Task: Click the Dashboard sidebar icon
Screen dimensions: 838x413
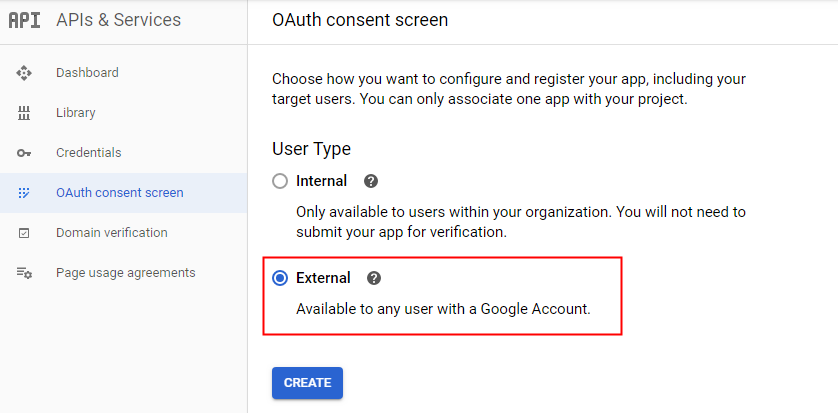Action: pyautogui.click(x=24, y=73)
